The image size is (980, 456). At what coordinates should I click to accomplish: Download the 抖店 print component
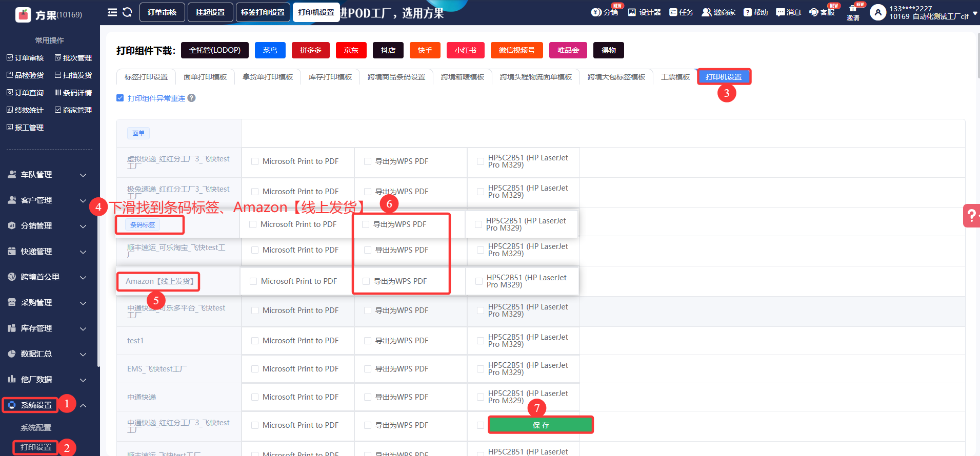pos(388,50)
